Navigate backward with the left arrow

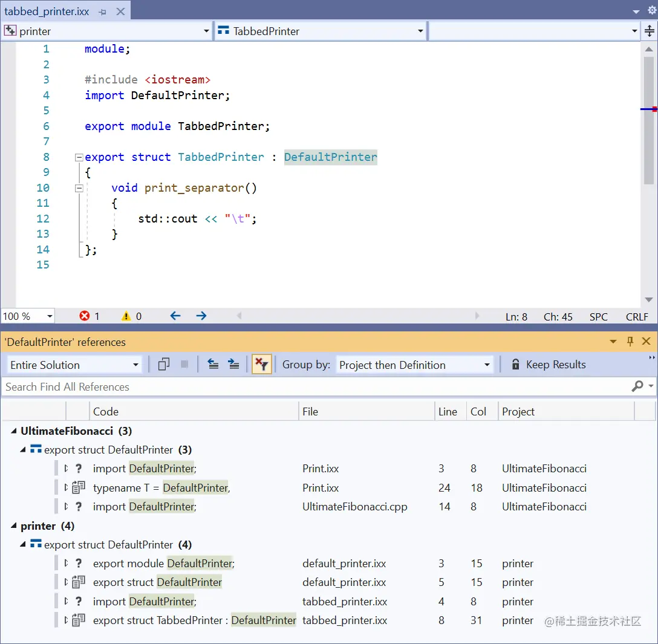point(175,316)
